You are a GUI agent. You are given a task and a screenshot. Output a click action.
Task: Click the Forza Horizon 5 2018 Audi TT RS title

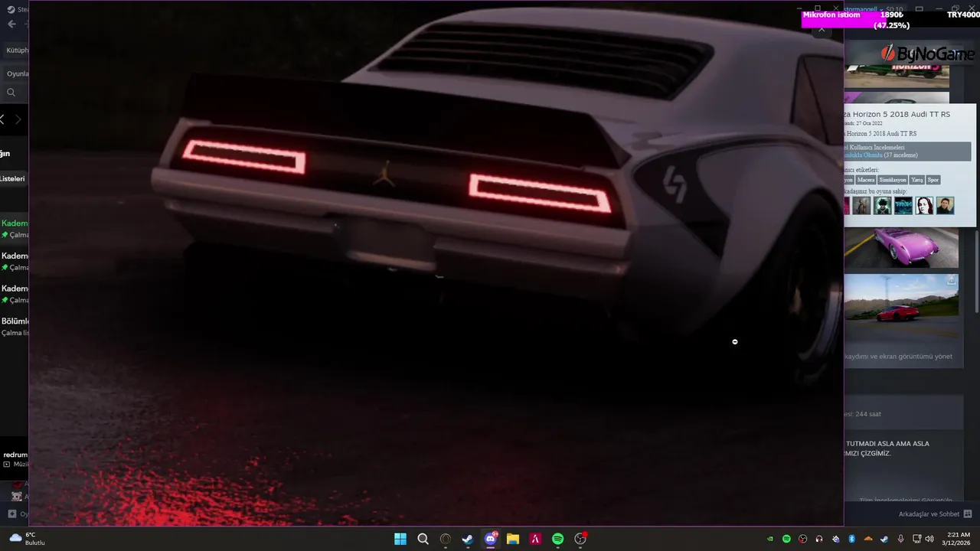point(897,114)
